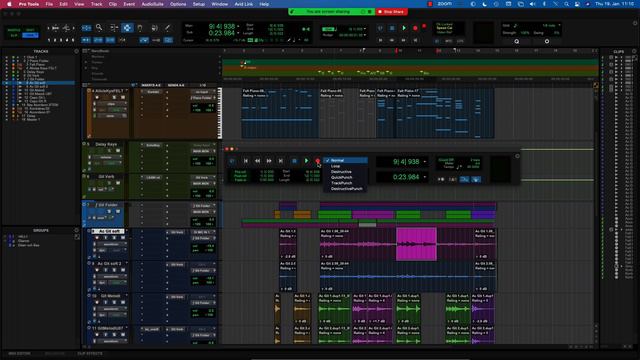Select the Grabber hand tool
Screen dimensions: 640x360
(x=140, y=28)
